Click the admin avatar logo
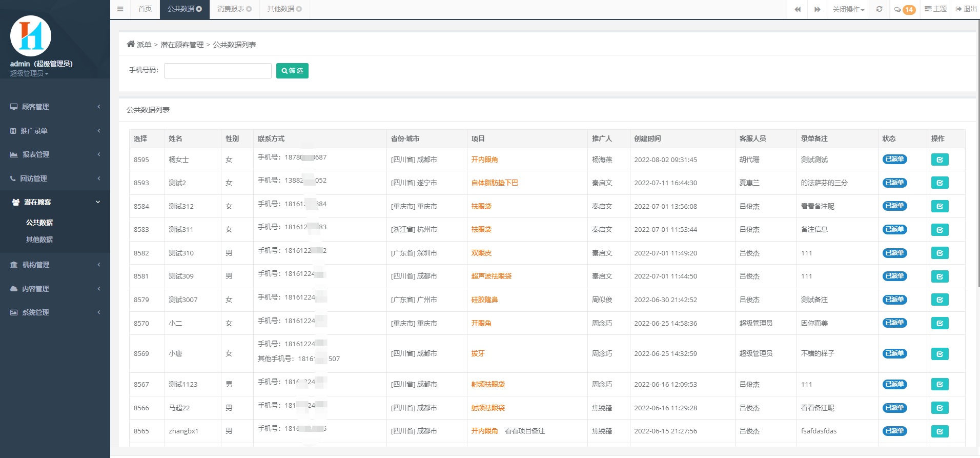 [x=31, y=36]
